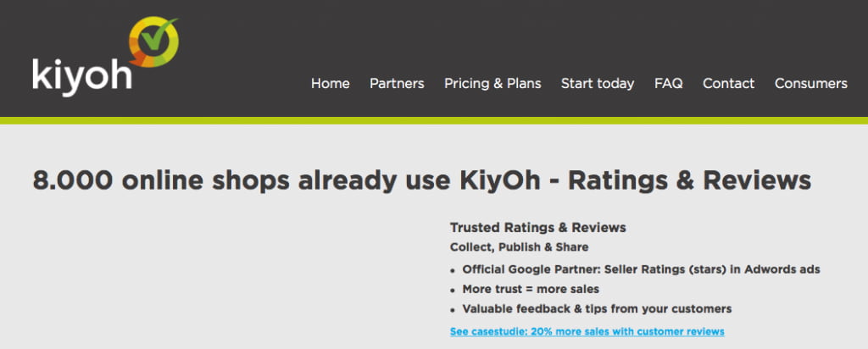868x349 pixels.
Task: Open casestudie link about 20% more sales
Action: tap(587, 332)
